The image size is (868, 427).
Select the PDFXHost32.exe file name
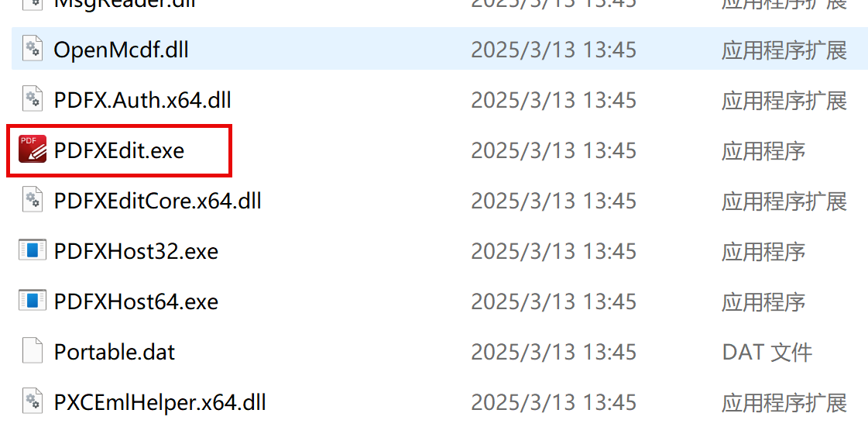(x=136, y=251)
